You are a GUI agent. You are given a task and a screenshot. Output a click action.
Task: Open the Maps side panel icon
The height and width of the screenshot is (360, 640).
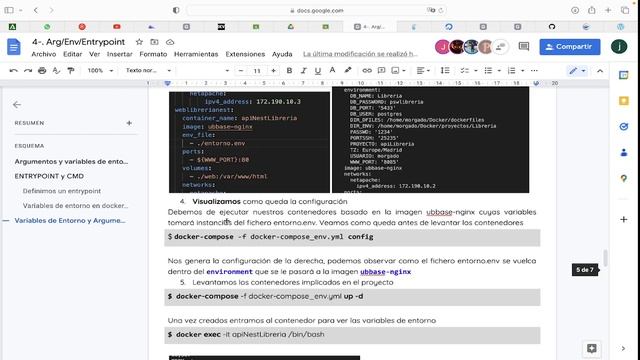click(x=623, y=178)
